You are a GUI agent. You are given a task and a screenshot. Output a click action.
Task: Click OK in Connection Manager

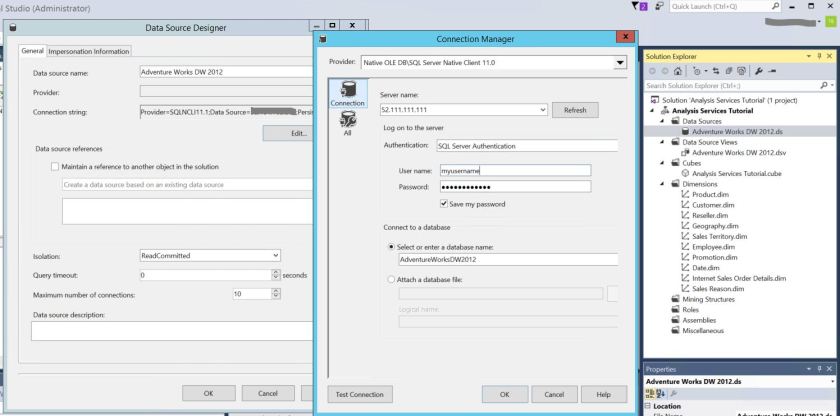click(x=505, y=395)
